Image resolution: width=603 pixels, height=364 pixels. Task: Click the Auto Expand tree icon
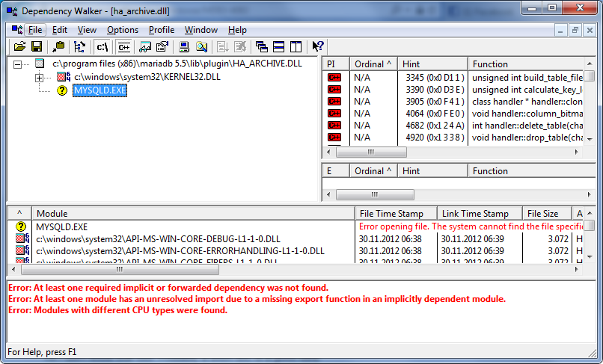click(80, 47)
